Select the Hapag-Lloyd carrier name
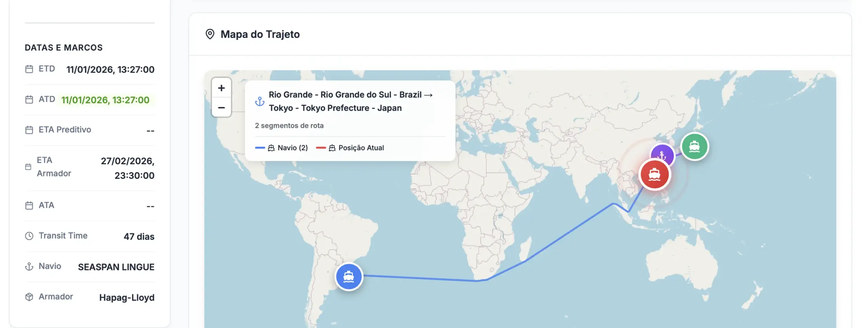This screenshot has width=868, height=328. pyautogui.click(x=126, y=298)
